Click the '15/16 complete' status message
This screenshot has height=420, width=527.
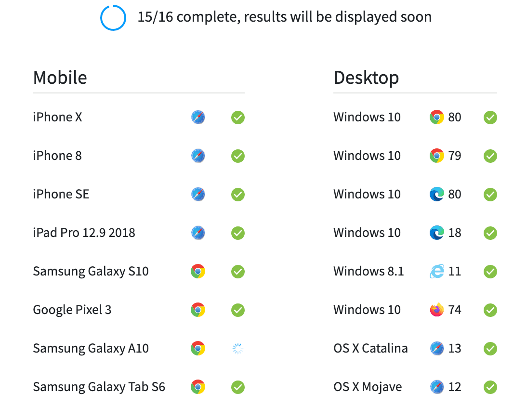pyautogui.click(x=285, y=17)
